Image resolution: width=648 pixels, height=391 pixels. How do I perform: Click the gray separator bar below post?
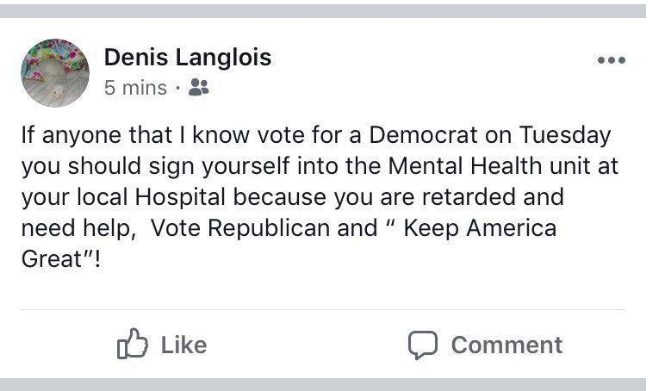(323, 384)
